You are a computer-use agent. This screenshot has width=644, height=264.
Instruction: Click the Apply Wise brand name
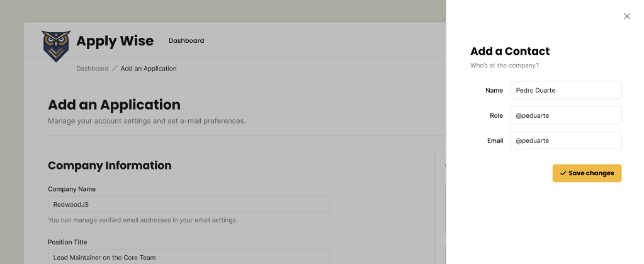115,41
